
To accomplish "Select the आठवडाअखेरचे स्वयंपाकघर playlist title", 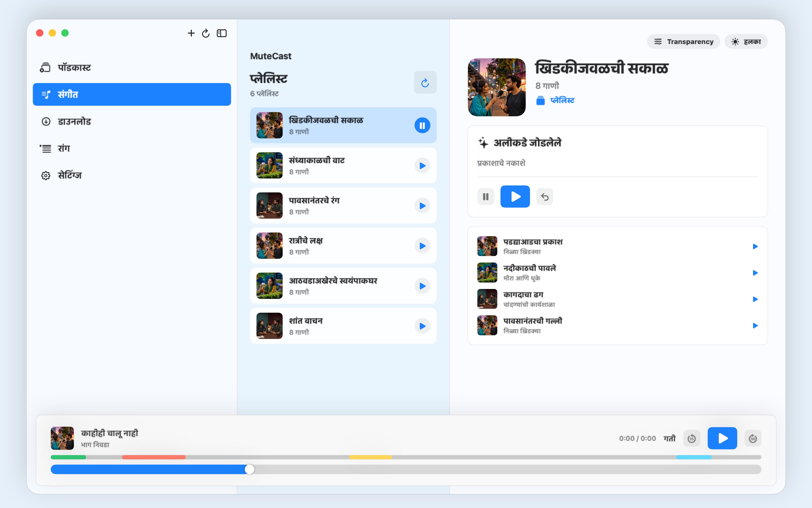I will pos(333,281).
